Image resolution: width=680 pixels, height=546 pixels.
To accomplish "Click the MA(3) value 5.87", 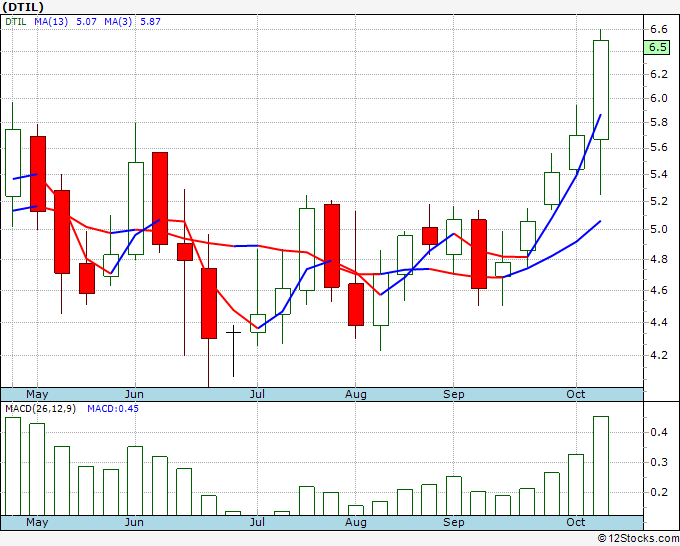I will point(150,22).
